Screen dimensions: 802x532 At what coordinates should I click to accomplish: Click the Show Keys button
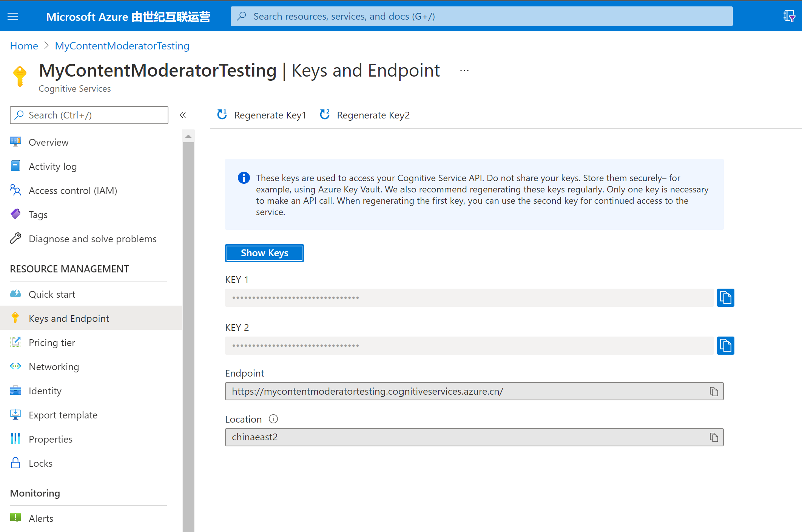(x=264, y=253)
